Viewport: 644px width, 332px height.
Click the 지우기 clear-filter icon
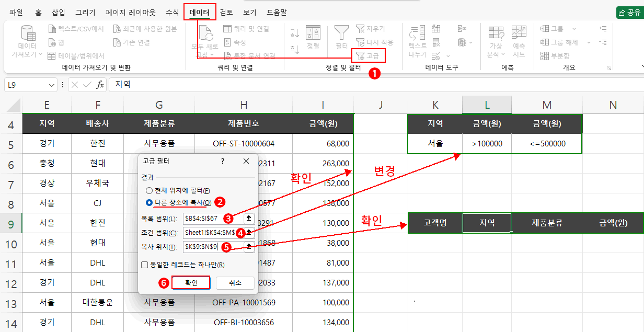(361, 29)
